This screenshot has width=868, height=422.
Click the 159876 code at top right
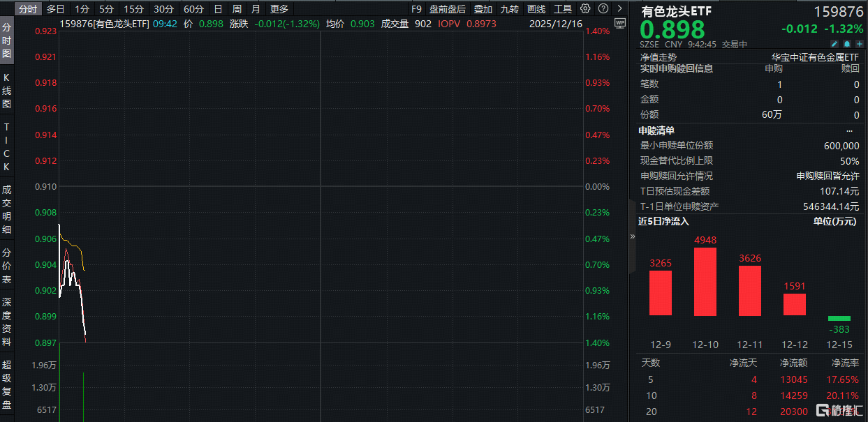click(x=837, y=11)
